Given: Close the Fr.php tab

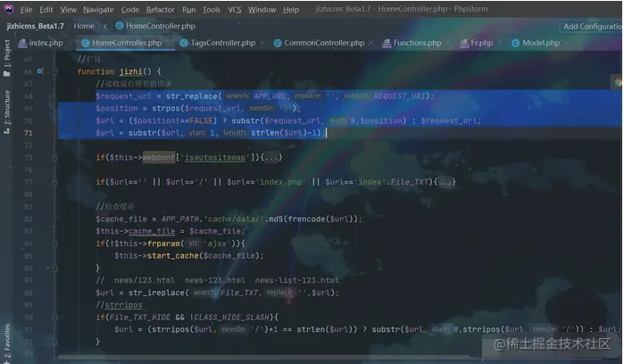Looking at the screenshot, I should pos(500,42).
